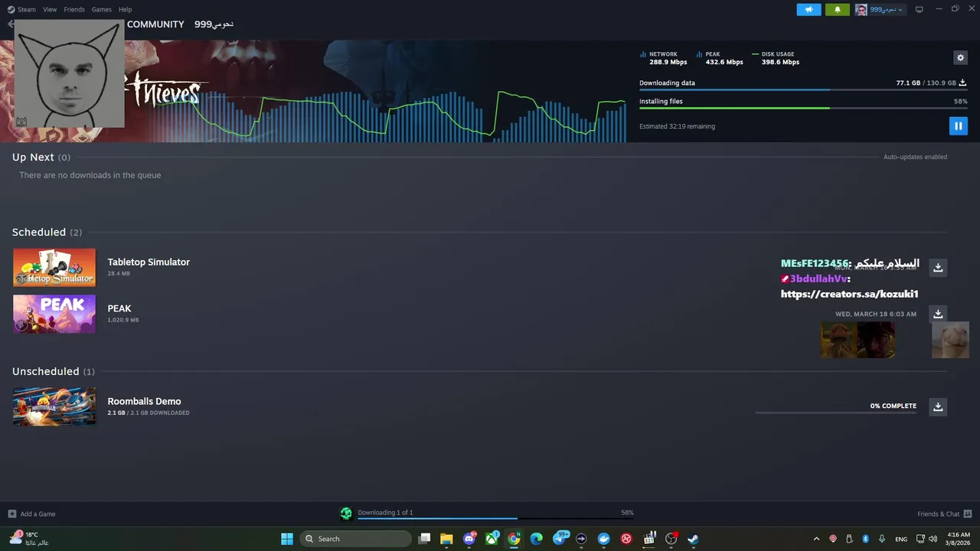Open Google Chrome from taskbar
The image size is (980, 551).
click(514, 539)
